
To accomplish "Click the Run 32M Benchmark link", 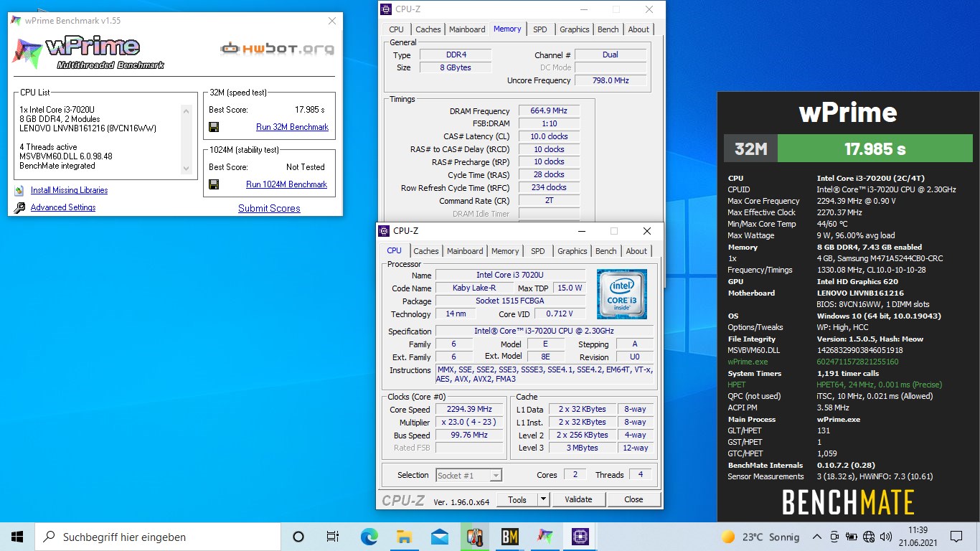I will [x=292, y=127].
